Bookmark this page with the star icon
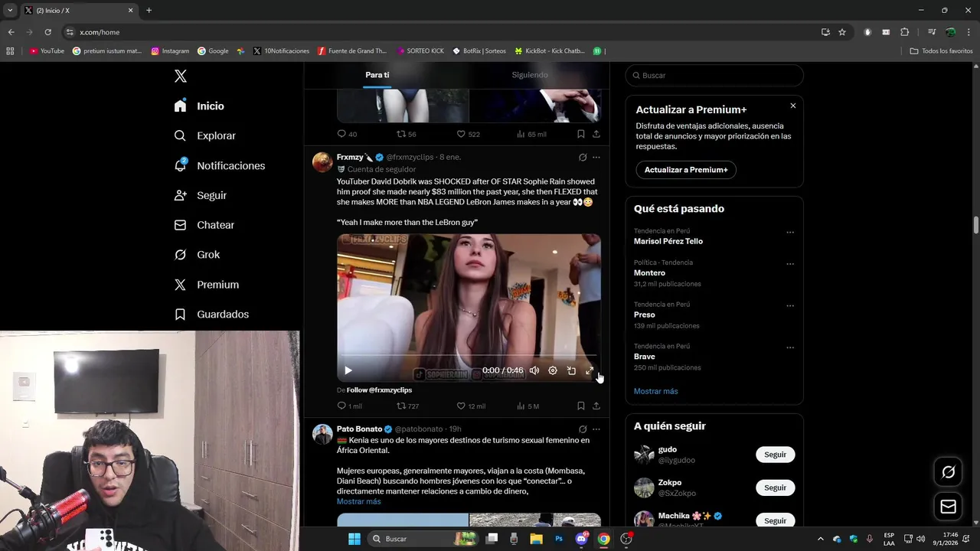 click(x=842, y=32)
